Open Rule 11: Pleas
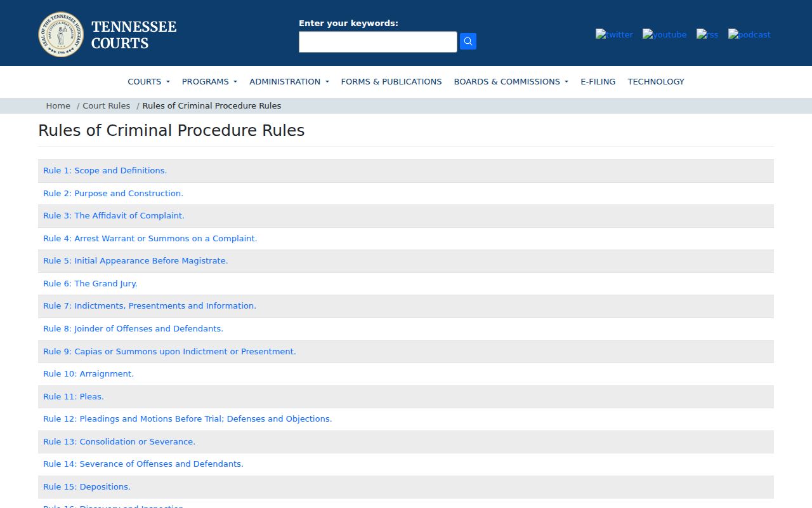 coord(74,397)
